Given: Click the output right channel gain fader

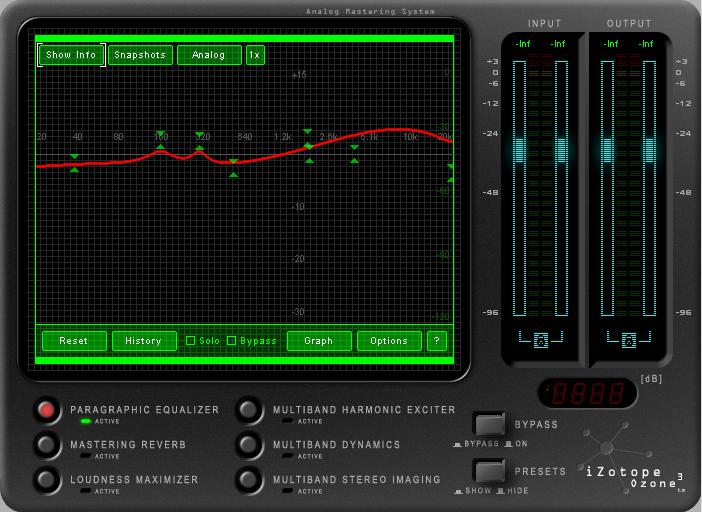Looking at the screenshot, I should pyautogui.click(x=650, y=150).
